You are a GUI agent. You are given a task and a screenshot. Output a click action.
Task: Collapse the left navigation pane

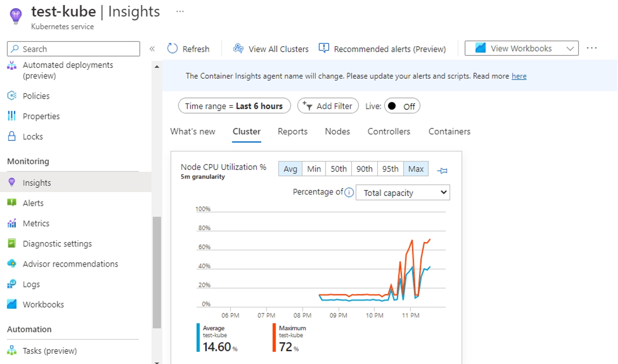152,49
